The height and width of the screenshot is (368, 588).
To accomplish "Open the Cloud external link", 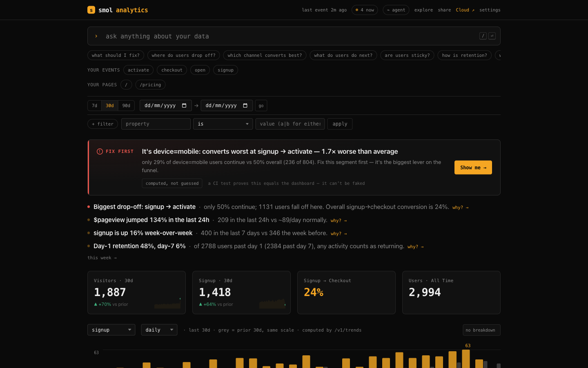I will point(465,10).
